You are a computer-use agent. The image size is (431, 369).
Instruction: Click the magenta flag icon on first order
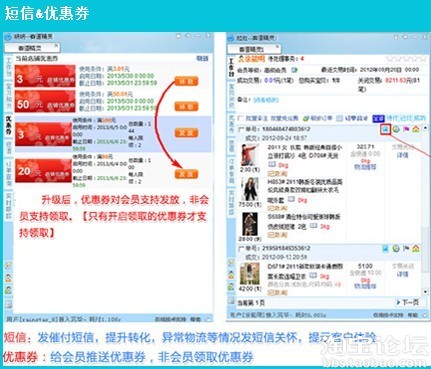pos(406,129)
